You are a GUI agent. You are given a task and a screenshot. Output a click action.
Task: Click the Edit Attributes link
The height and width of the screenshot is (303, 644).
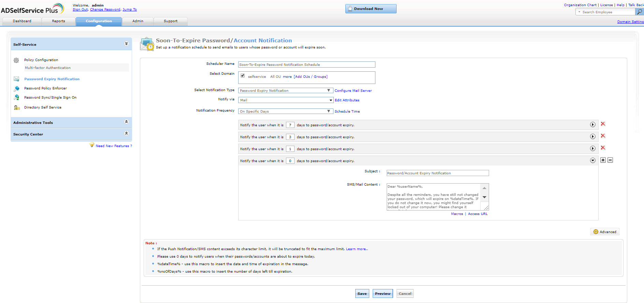(x=347, y=100)
